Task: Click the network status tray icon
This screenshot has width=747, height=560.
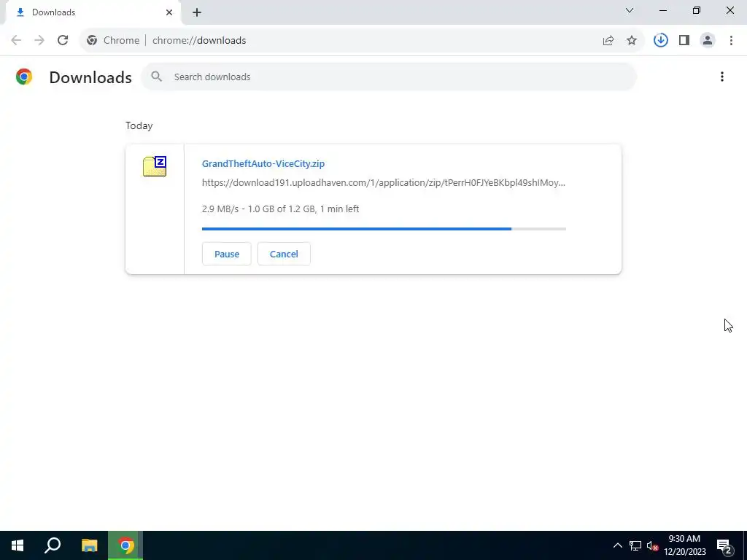Action: coord(635,545)
